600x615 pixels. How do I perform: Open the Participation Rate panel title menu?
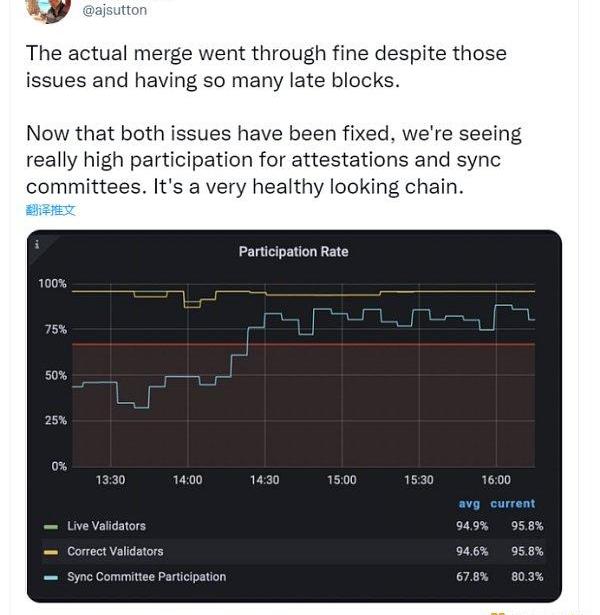[293, 252]
